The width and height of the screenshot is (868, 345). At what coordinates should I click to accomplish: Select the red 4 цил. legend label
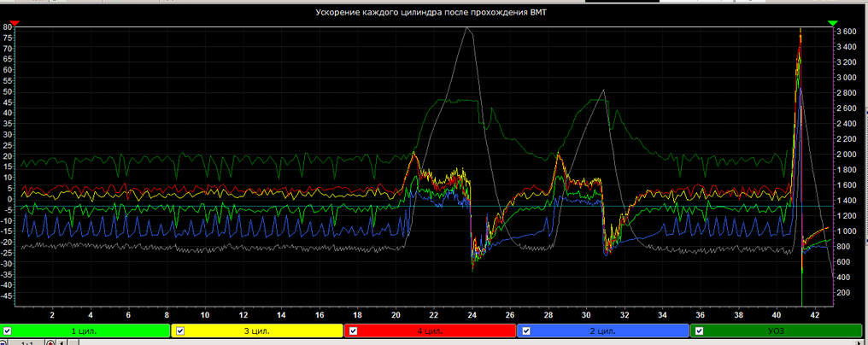[x=430, y=331]
